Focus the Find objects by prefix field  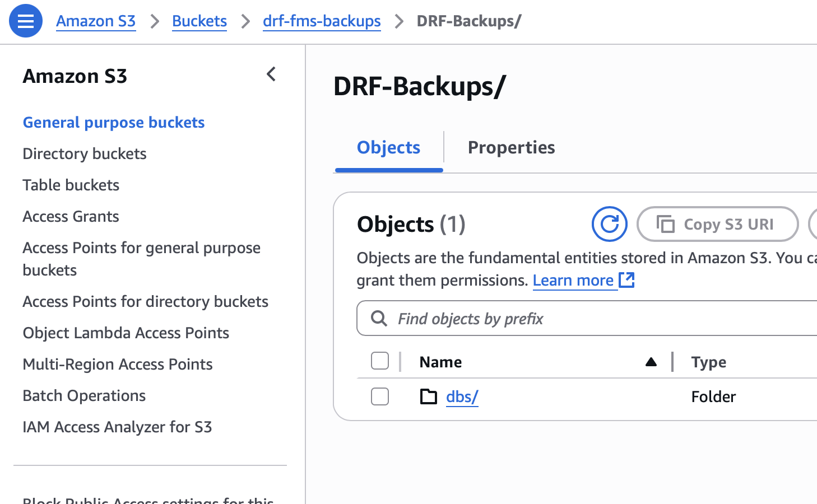[587, 318]
